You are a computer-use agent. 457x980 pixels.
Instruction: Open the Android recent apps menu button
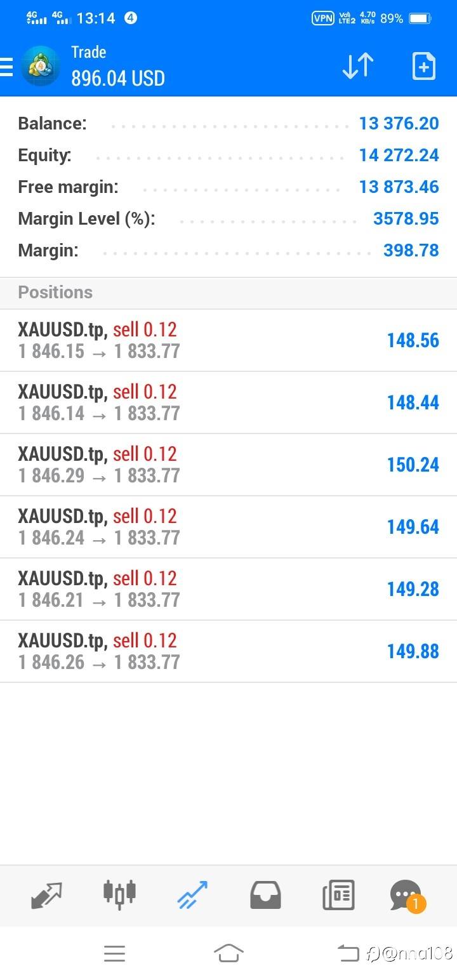pyautogui.click(x=114, y=953)
